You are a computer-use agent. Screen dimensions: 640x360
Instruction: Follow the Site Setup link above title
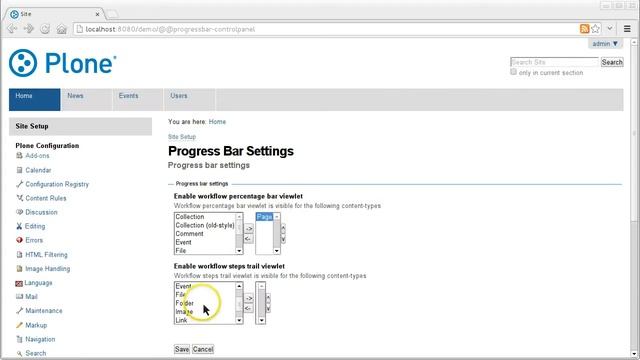click(182, 137)
